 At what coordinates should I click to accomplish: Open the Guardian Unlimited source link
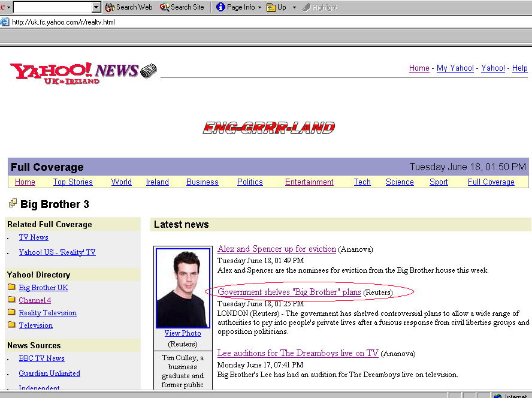click(50, 373)
